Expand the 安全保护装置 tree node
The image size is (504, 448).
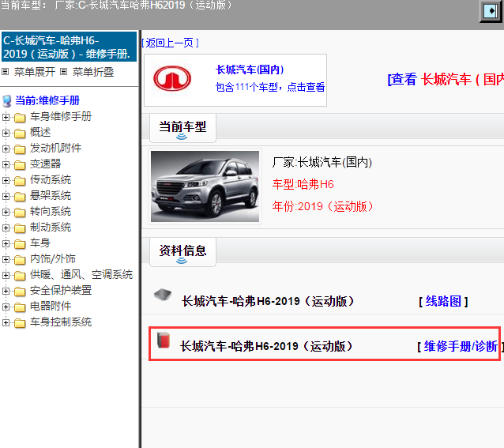pos(6,291)
